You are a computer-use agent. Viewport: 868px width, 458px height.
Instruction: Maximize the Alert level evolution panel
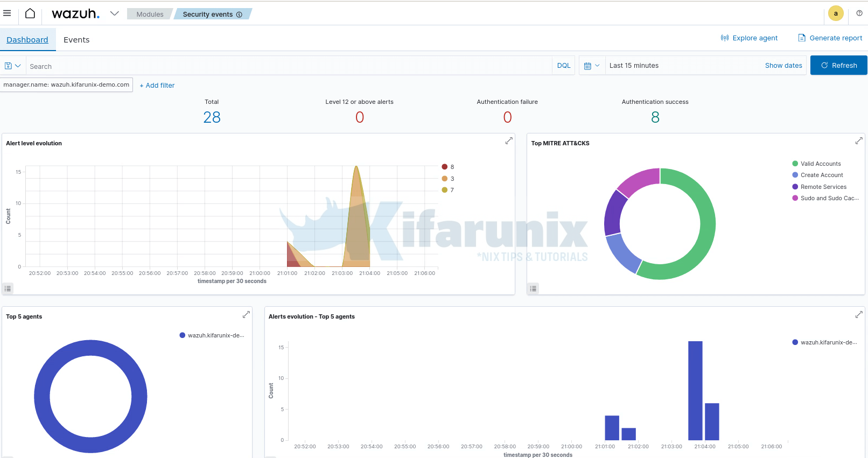pyautogui.click(x=509, y=140)
